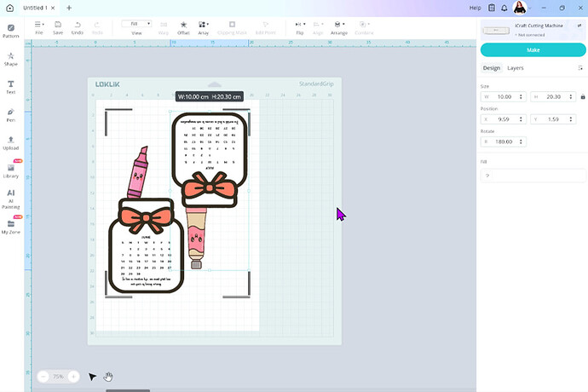Open the Fill view mode dropdown

(135, 24)
